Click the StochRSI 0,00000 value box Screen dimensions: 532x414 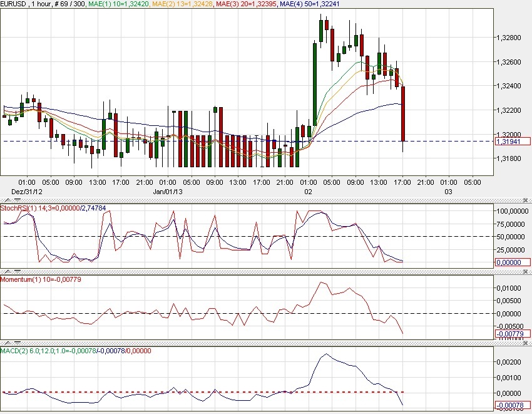tap(512, 262)
